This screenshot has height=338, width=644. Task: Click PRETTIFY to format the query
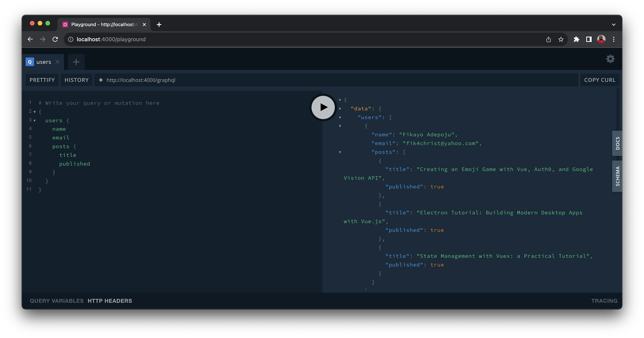click(x=42, y=80)
